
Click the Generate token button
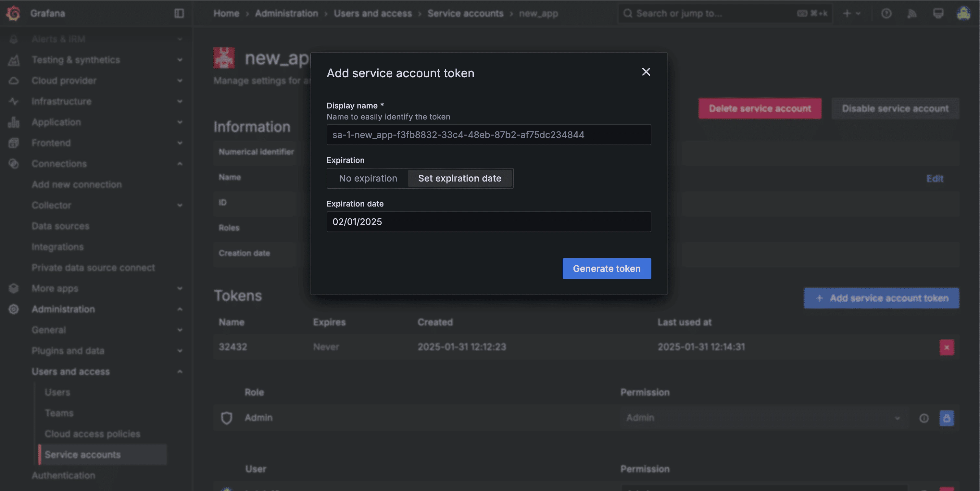pos(607,269)
